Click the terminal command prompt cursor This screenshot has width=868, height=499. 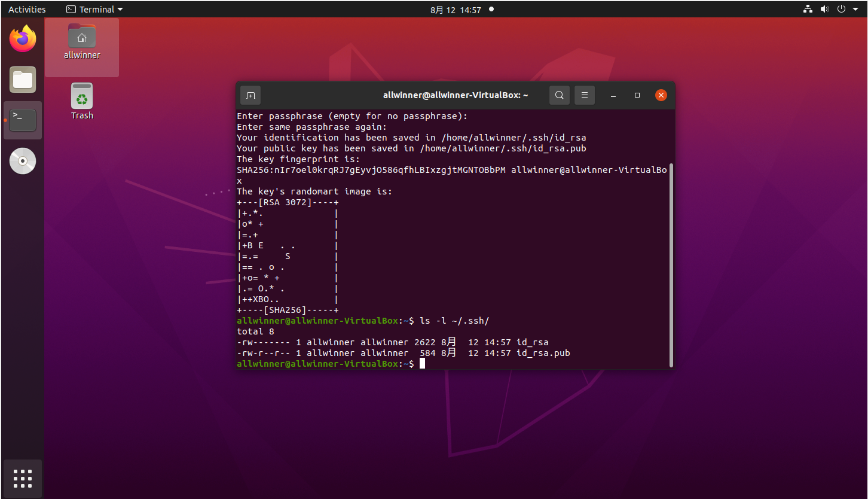click(x=422, y=364)
